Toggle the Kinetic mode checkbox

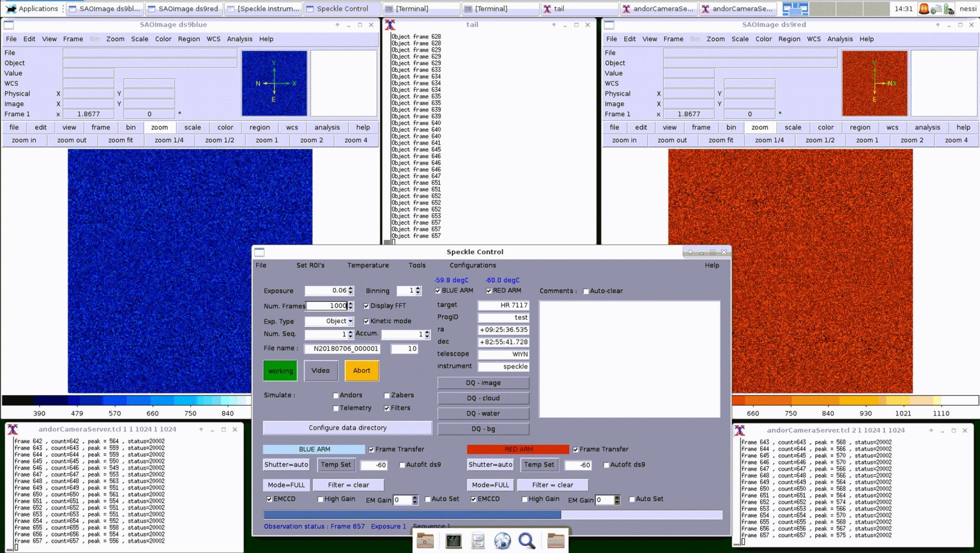pyautogui.click(x=366, y=321)
